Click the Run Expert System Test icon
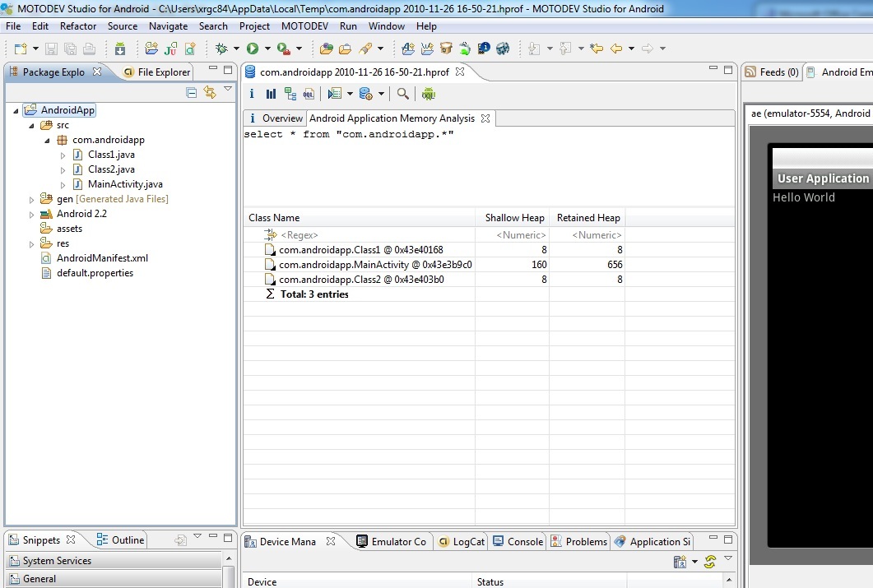873x588 pixels. 335,94
